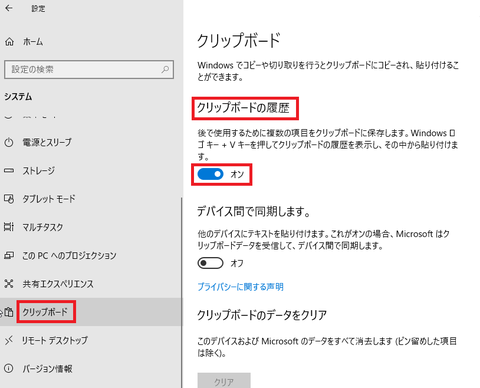Focus the 設定の検索 search box
Screen dimensions: 480x388
click(89, 69)
